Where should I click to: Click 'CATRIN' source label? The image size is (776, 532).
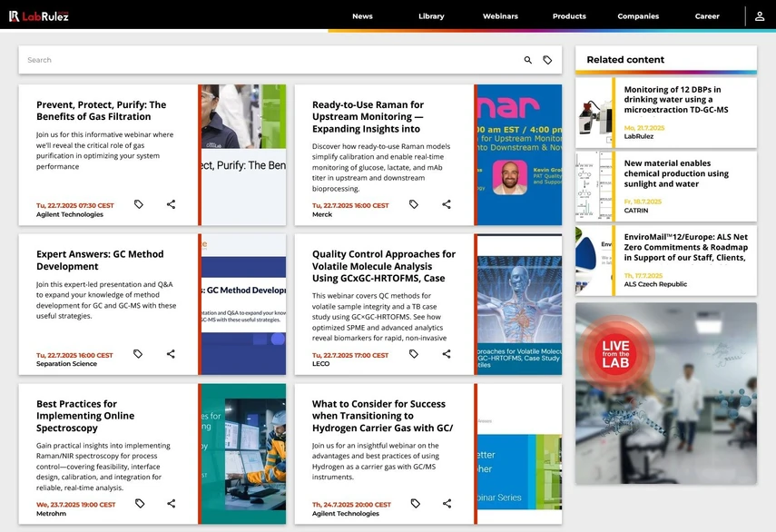pos(636,211)
